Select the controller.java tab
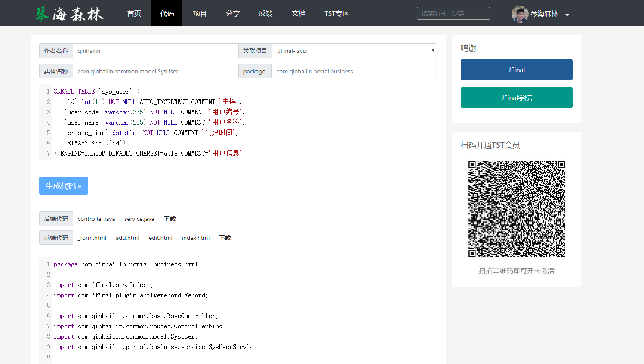 [96, 219]
